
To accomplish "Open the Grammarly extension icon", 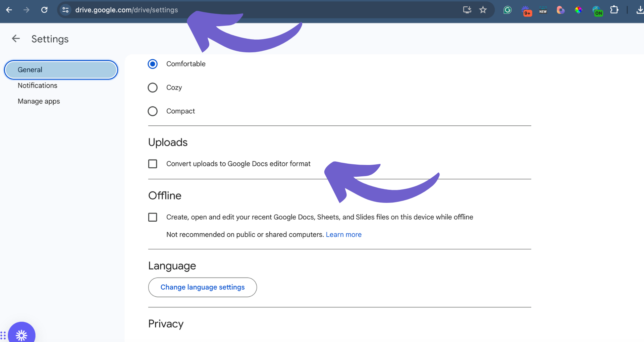I will [x=507, y=10].
